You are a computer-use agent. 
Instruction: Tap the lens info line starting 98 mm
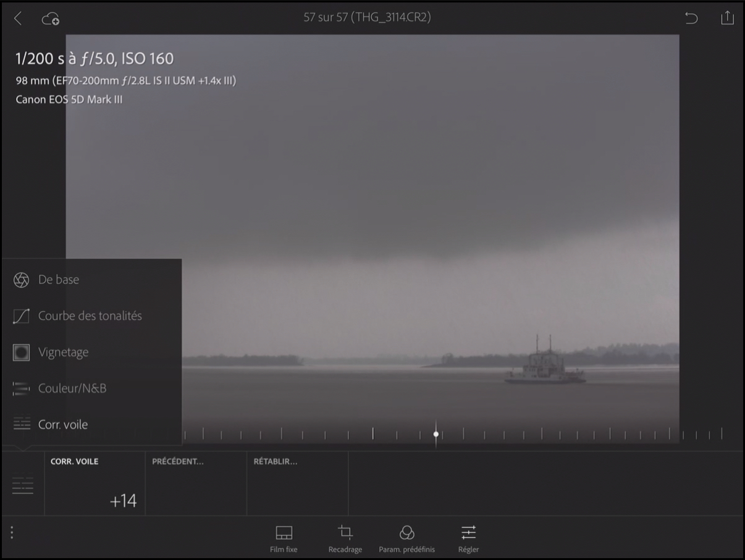pyautogui.click(x=126, y=81)
